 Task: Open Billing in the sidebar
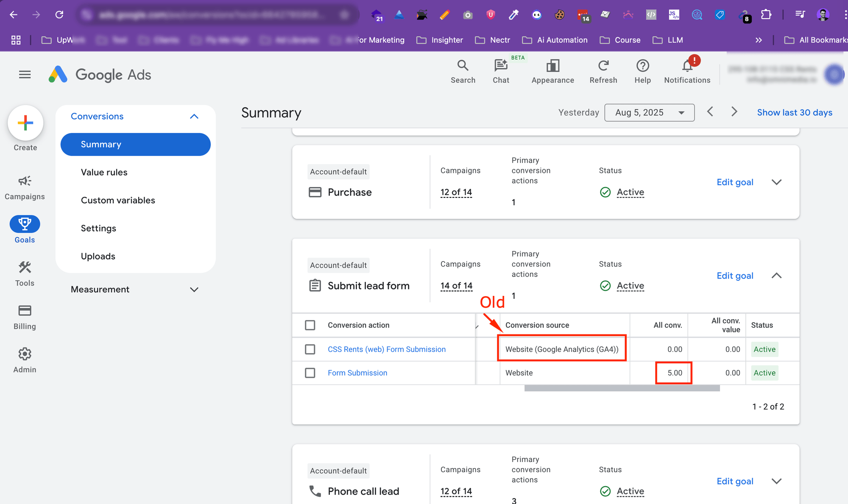(x=25, y=317)
